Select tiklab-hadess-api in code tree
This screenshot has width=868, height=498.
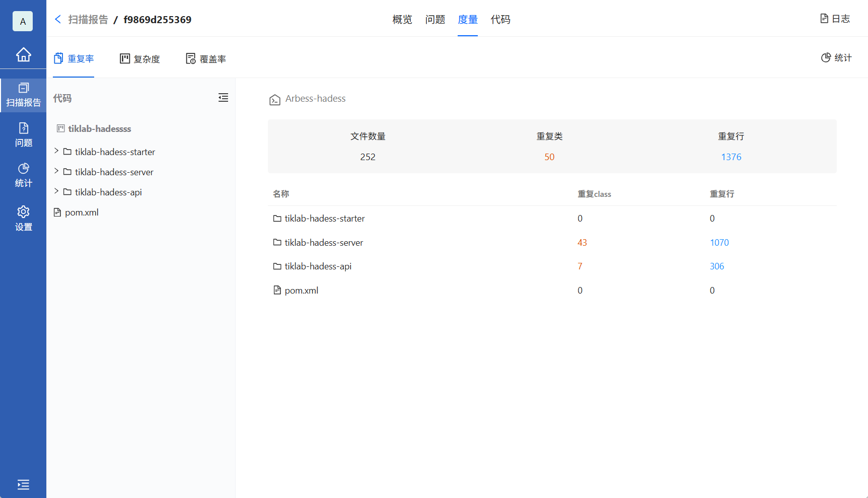click(108, 192)
